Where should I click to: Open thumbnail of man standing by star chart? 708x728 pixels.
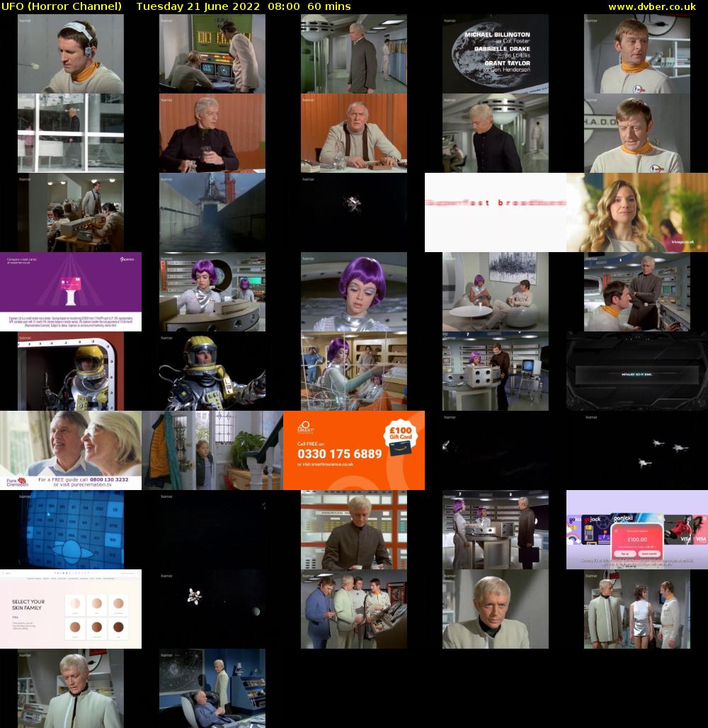click(212, 688)
